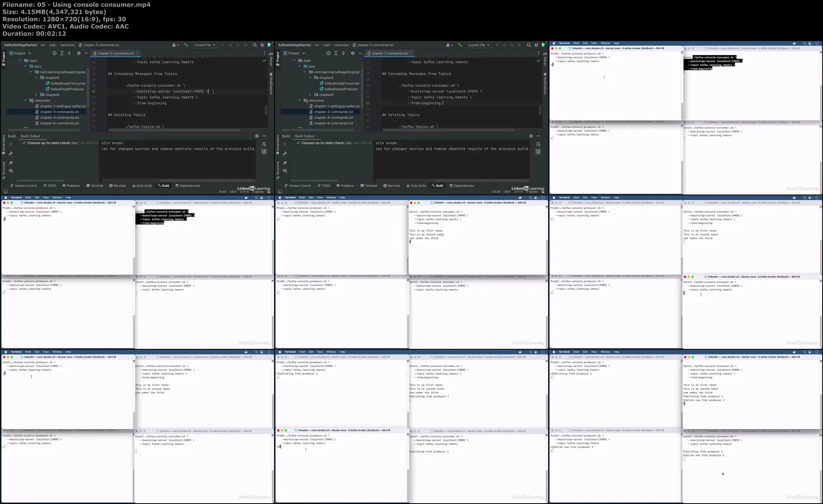
Task: Open Search Everywhere magnifier in top-left IDE frame
Action: [x=254, y=45]
